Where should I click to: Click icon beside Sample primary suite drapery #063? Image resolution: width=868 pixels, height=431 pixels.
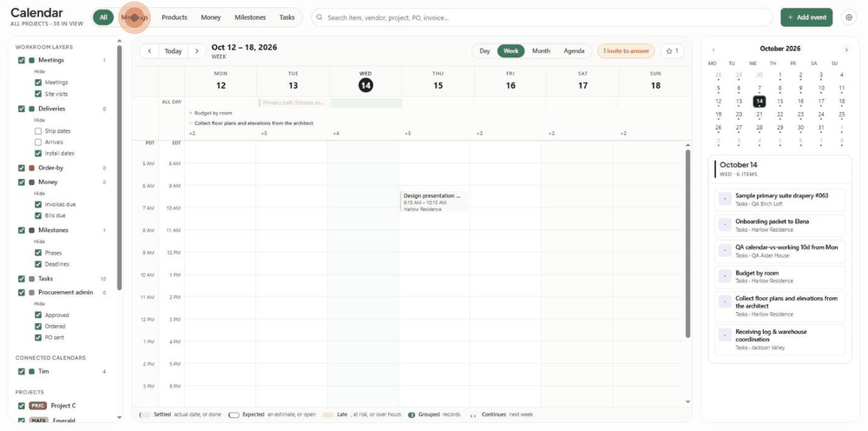[x=725, y=199]
